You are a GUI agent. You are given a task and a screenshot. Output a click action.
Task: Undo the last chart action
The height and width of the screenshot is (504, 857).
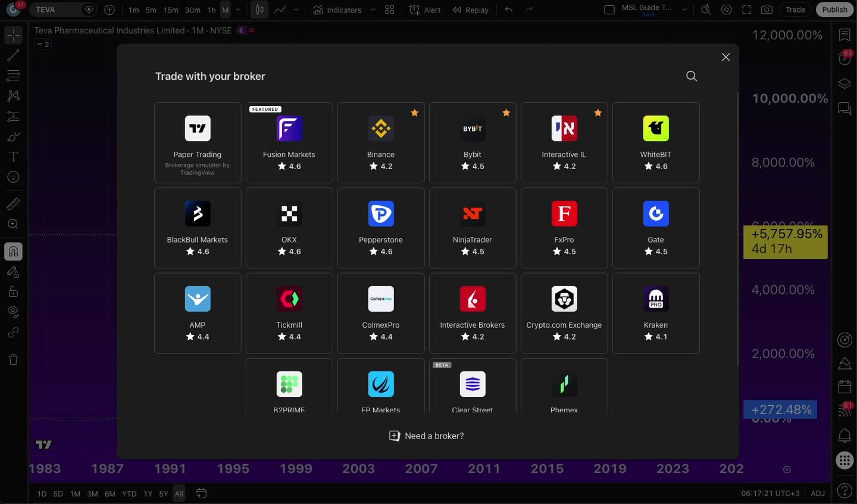click(508, 10)
